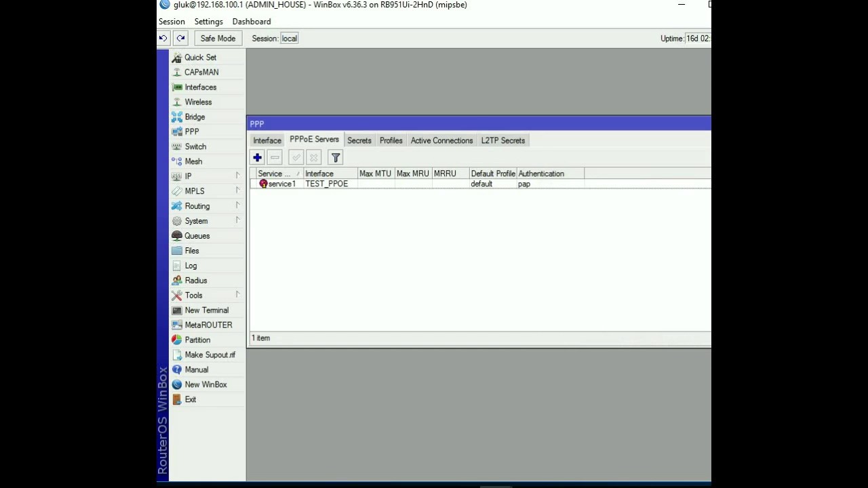This screenshot has height=488, width=868.
Task: Click the PPP window title bar
Action: pos(479,124)
